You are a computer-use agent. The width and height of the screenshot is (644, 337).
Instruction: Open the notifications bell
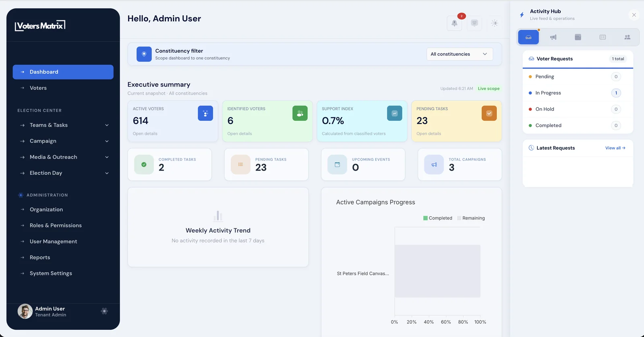(454, 23)
